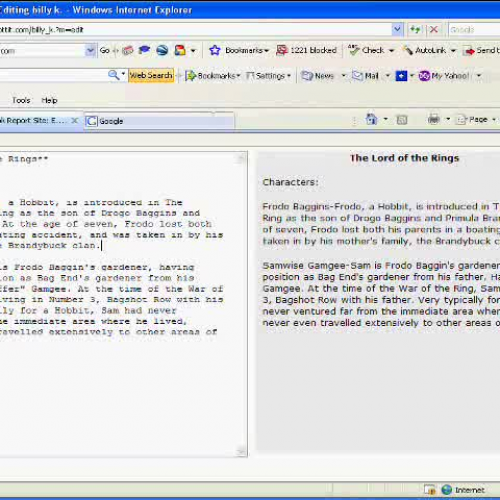Screen dimensions: 500x500
Task: Open the Help menu
Action: click(49, 100)
